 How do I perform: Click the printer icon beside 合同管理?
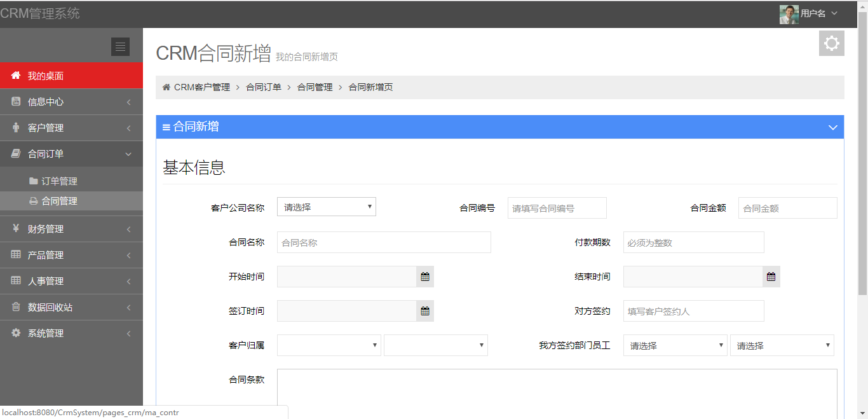click(x=33, y=200)
